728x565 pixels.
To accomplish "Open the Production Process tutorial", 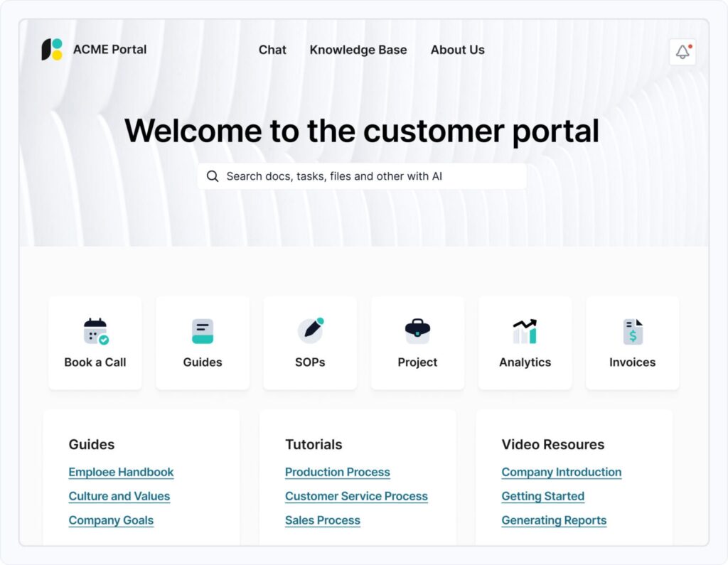I will 337,472.
